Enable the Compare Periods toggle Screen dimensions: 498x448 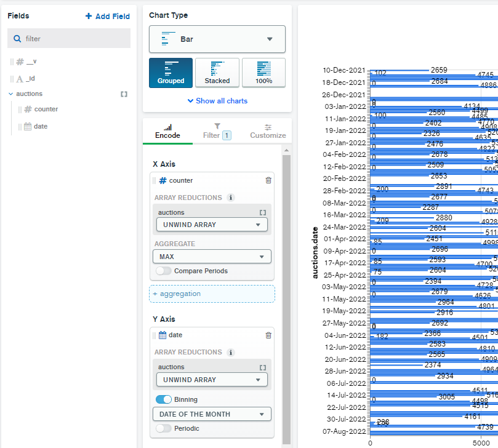[163, 271]
